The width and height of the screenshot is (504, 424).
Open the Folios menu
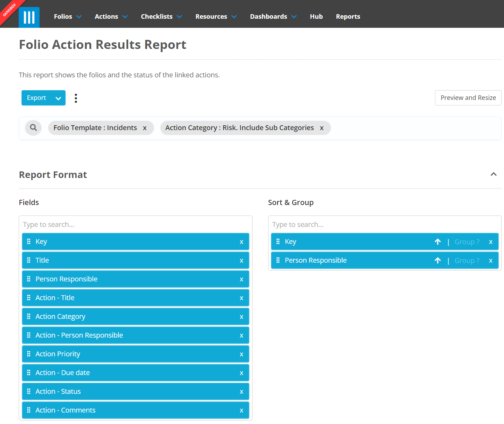pyautogui.click(x=68, y=17)
